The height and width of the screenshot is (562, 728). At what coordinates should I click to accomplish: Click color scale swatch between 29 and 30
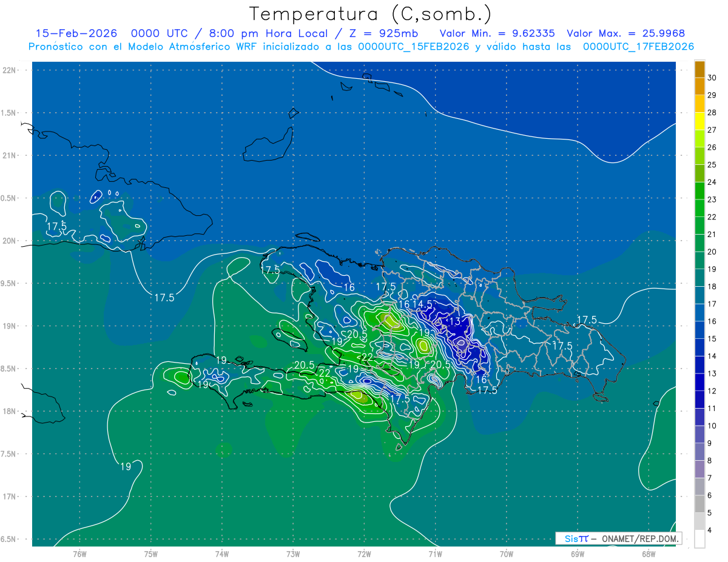699,86
